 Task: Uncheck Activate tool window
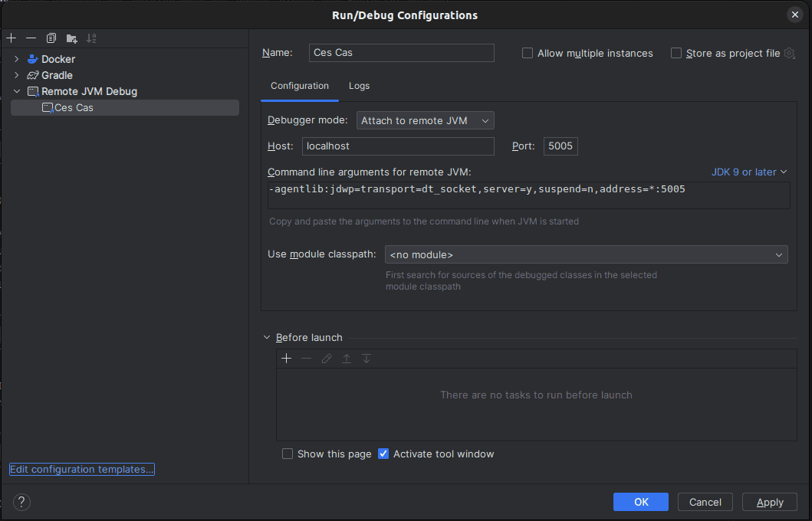pyautogui.click(x=383, y=454)
